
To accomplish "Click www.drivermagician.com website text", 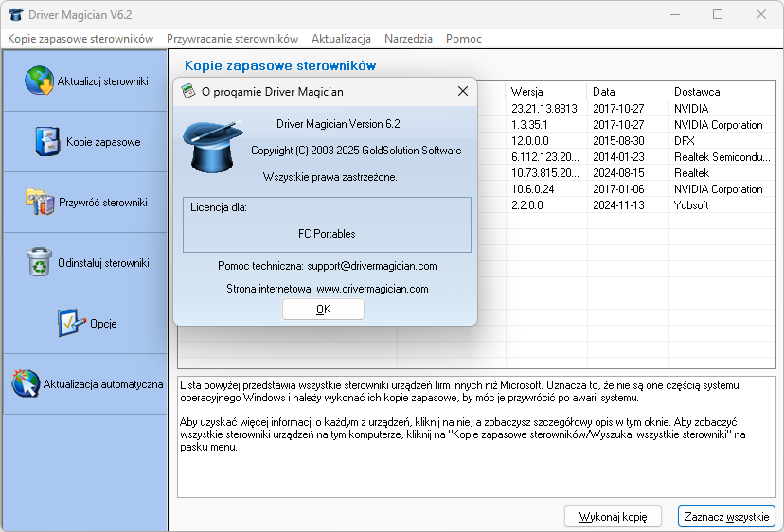I will [x=372, y=289].
